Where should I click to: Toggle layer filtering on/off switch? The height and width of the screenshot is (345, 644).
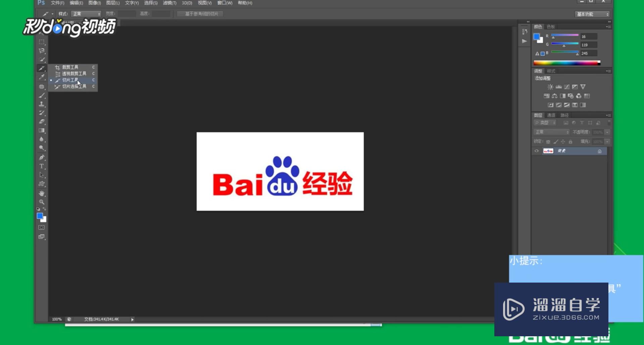[609, 123]
